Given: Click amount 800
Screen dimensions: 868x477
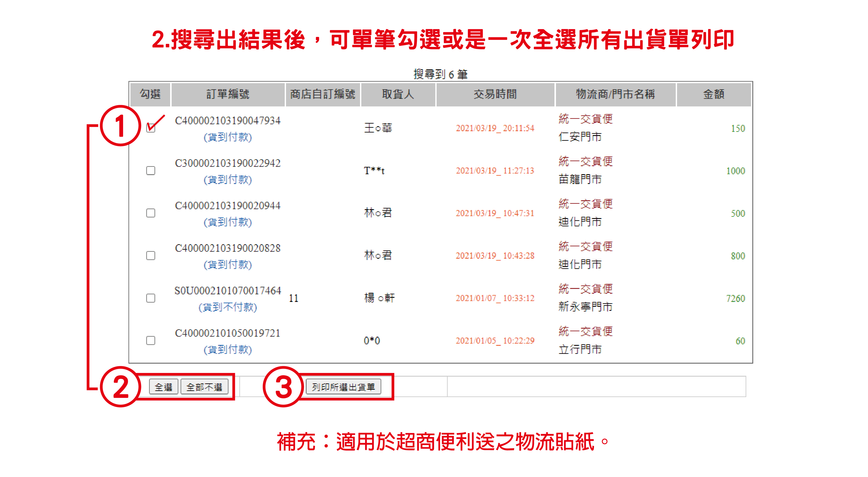Looking at the screenshot, I should click(738, 256).
